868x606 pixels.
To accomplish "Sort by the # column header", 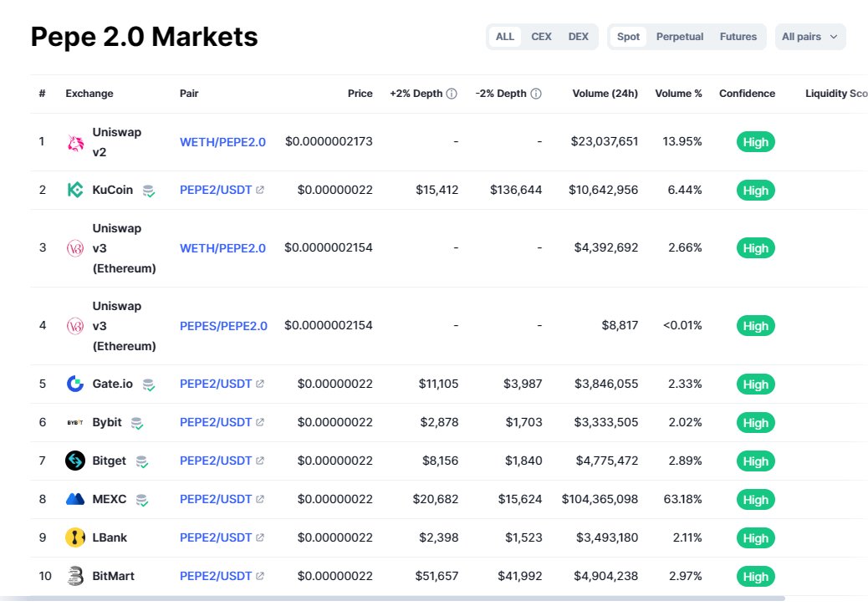I will (x=42, y=94).
